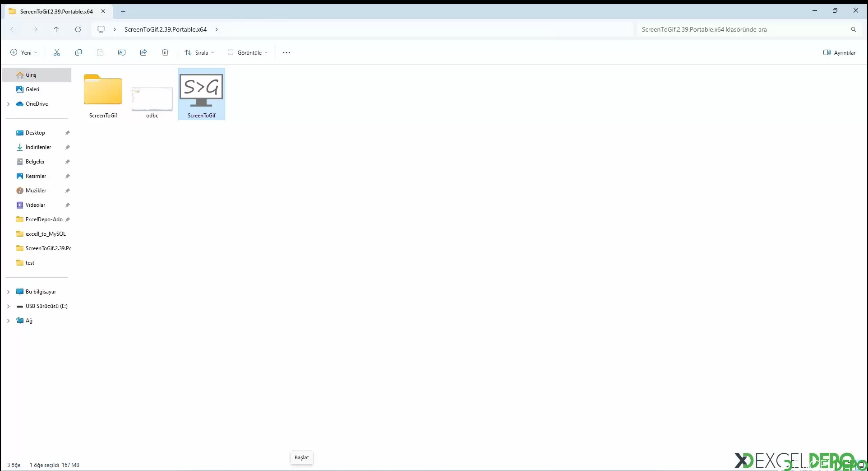Open the Sırala sort dropdown
The height and width of the screenshot is (471, 868).
(x=199, y=53)
